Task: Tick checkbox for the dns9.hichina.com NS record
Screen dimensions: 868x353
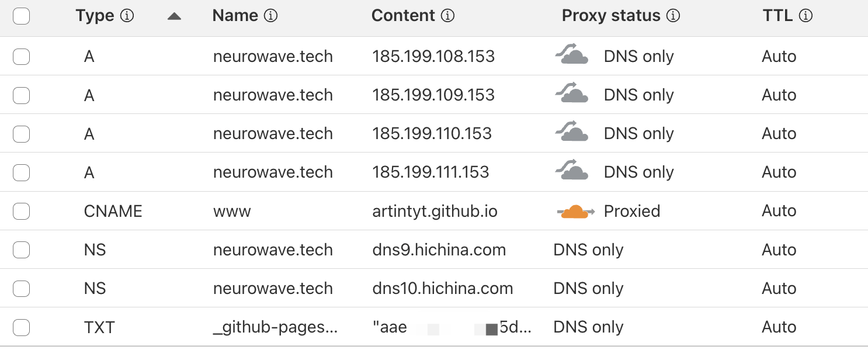Action: [22, 250]
